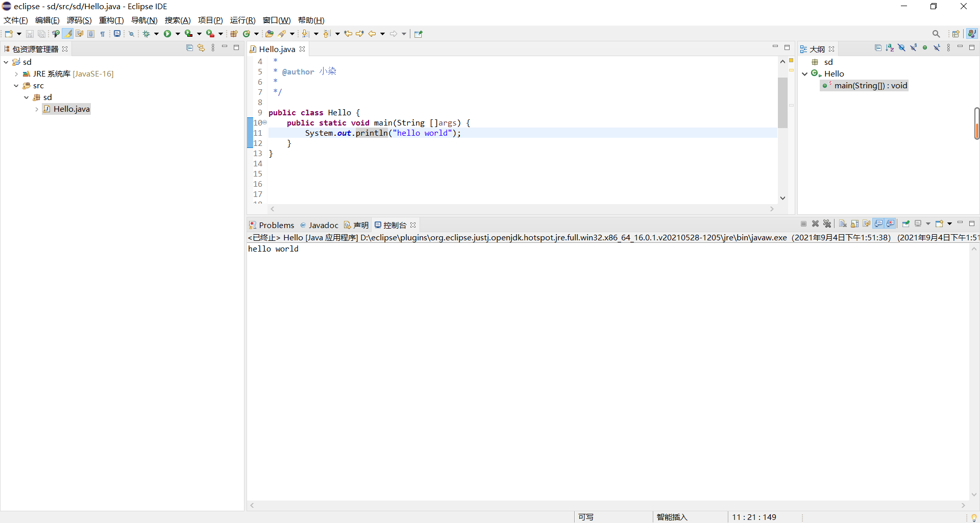Image resolution: width=980 pixels, height=523 pixels.
Task: Jump to Next Edit Location
Action: point(360,34)
